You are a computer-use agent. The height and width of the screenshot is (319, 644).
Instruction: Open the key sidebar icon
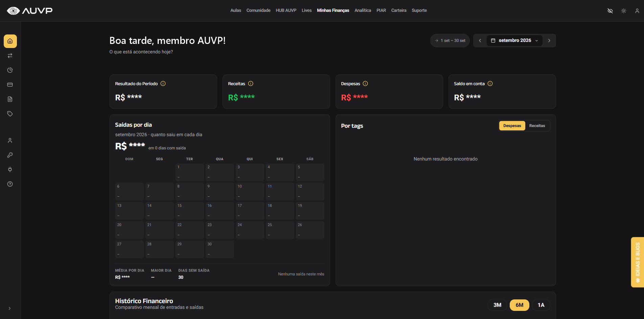coord(10,155)
